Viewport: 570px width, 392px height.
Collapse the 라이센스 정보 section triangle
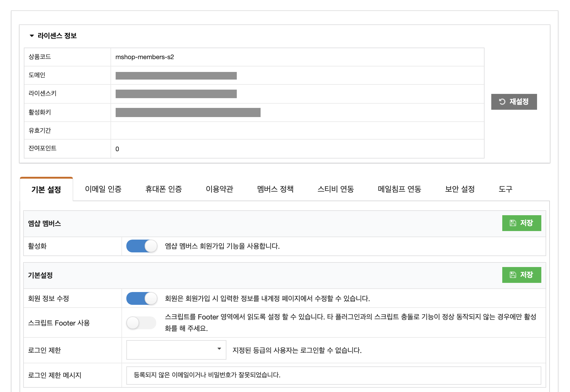point(32,36)
